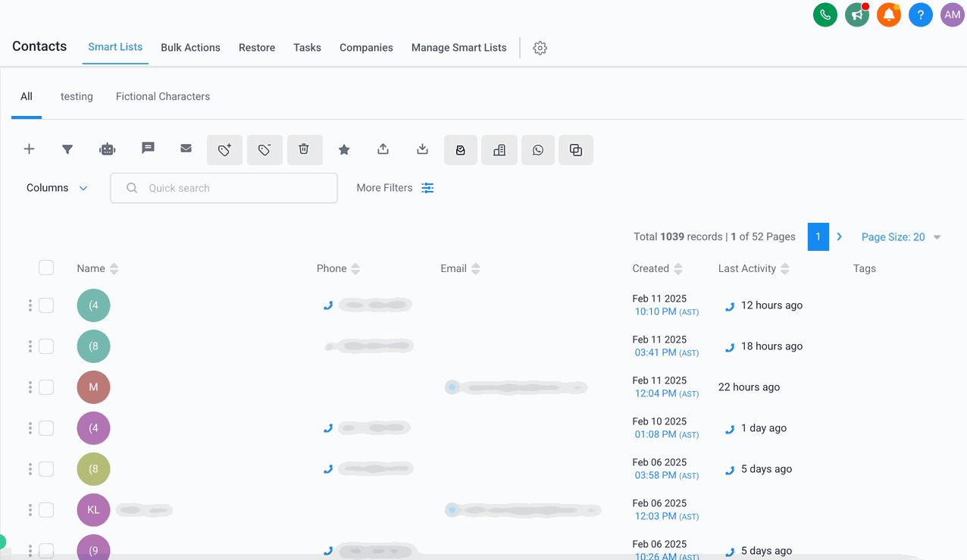Check the box for Feb 11 03:41 PM contact
The image size is (967, 560).
46,346
